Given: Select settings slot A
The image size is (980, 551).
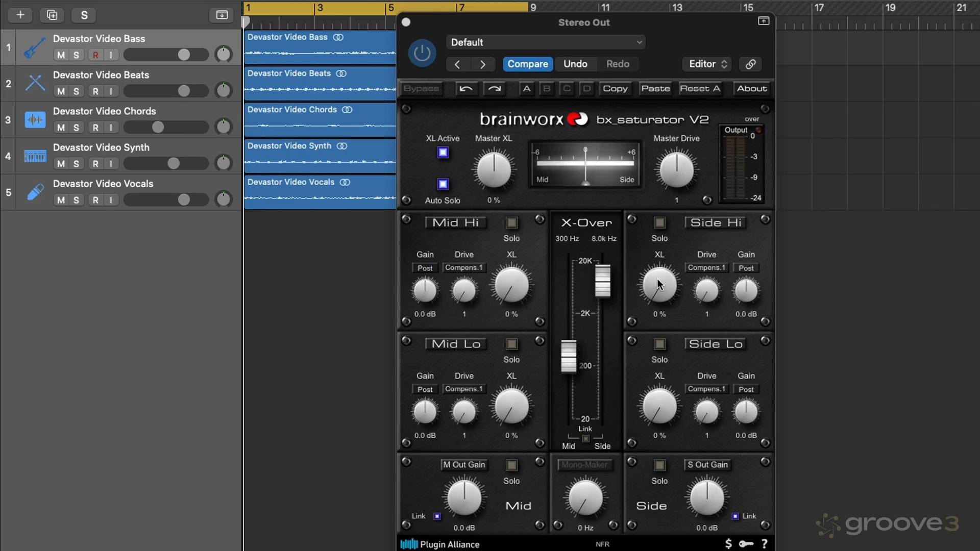Looking at the screenshot, I should point(526,89).
